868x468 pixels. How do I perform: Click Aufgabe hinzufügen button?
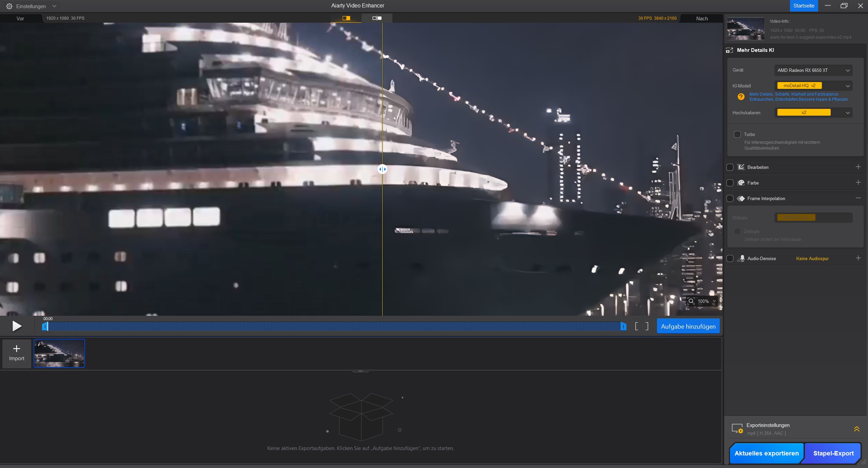click(x=688, y=326)
